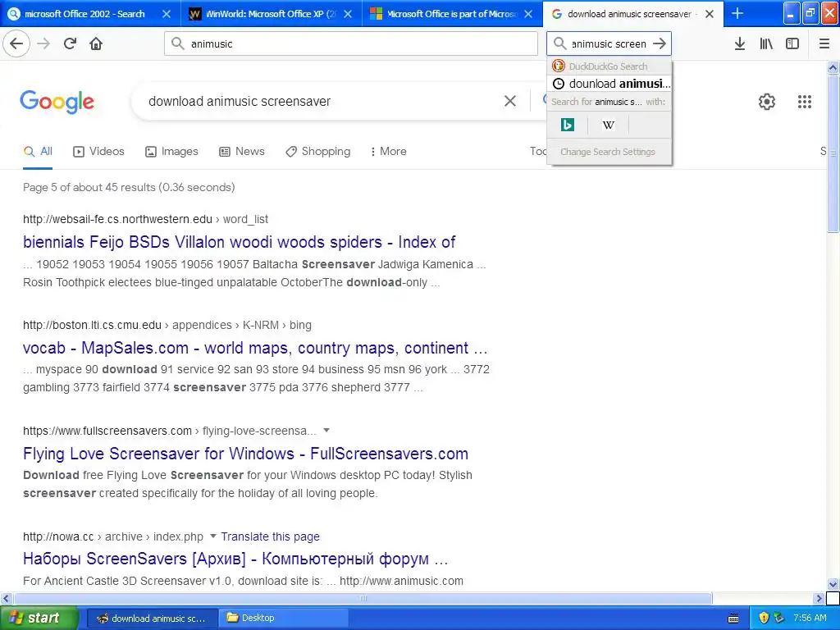The height and width of the screenshot is (630, 840).
Task: Click the keyboard icon in the taskbar
Action: point(733,619)
